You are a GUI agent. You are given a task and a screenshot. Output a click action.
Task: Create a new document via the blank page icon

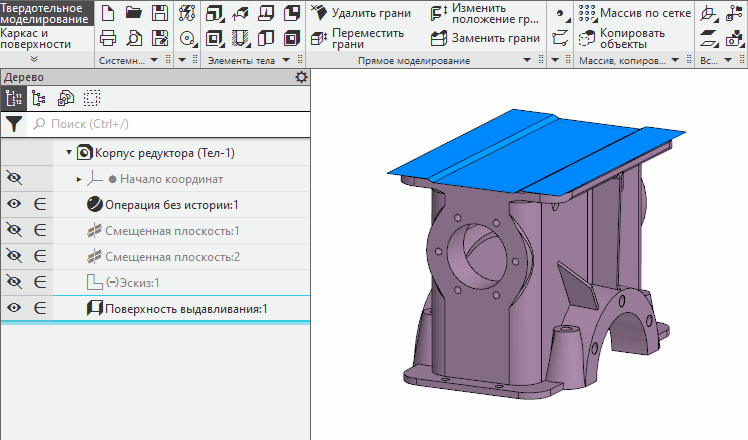pyautogui.click(x=109, y=13)
